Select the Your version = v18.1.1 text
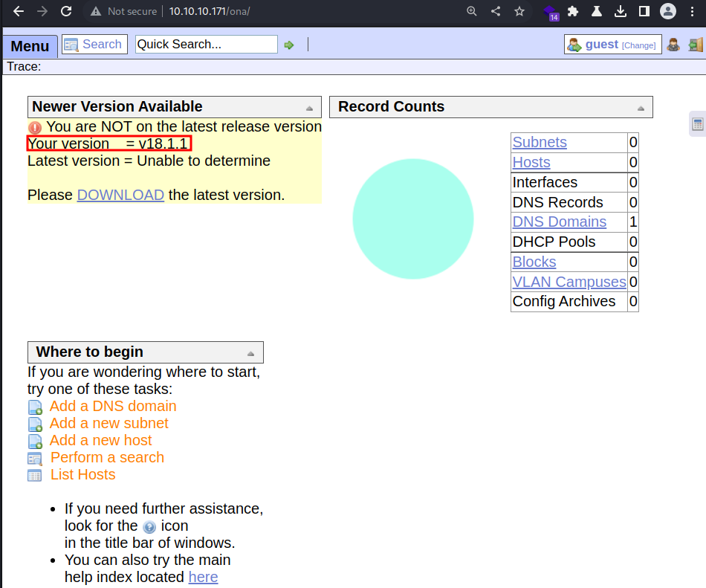The image size is (706, 588). (109, 143)
